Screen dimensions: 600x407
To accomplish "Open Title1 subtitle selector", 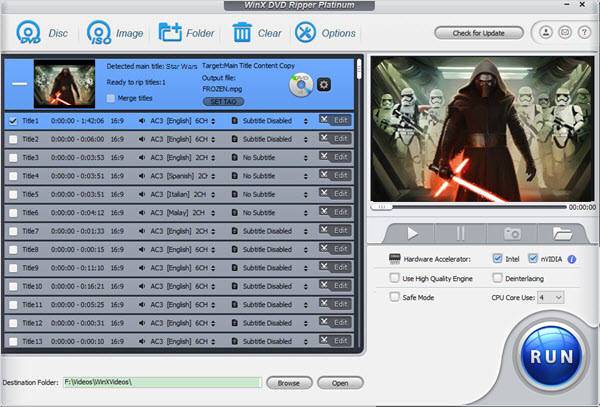I will (305, 121).
